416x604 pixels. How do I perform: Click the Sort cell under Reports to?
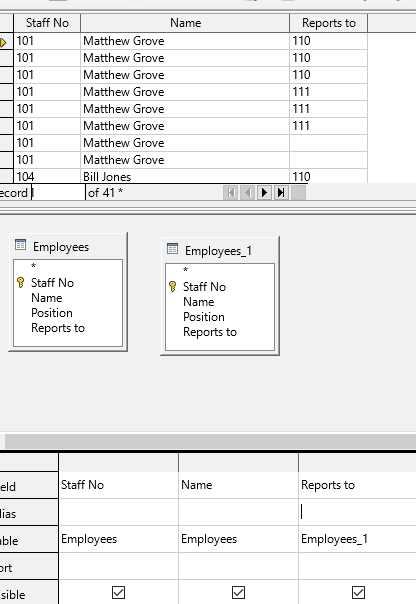tap(357, 566)
